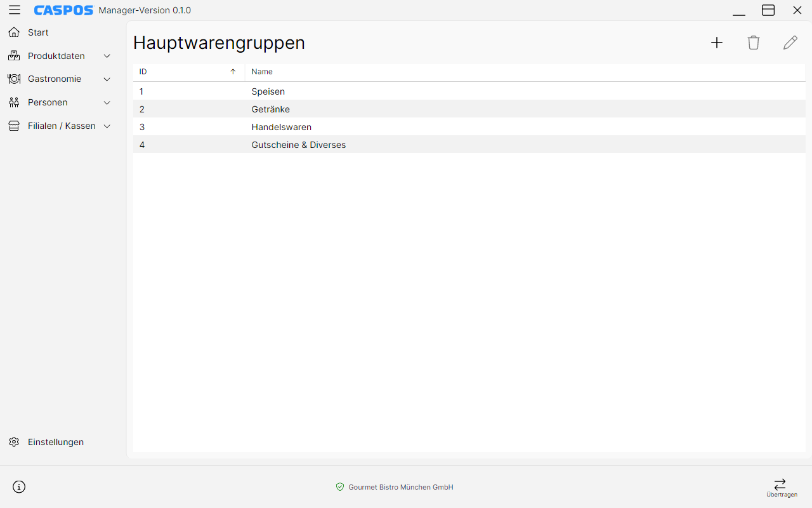The image size is (812, 508).
Task: Select the Gutscheine & Diverses row
Action: 469,145
